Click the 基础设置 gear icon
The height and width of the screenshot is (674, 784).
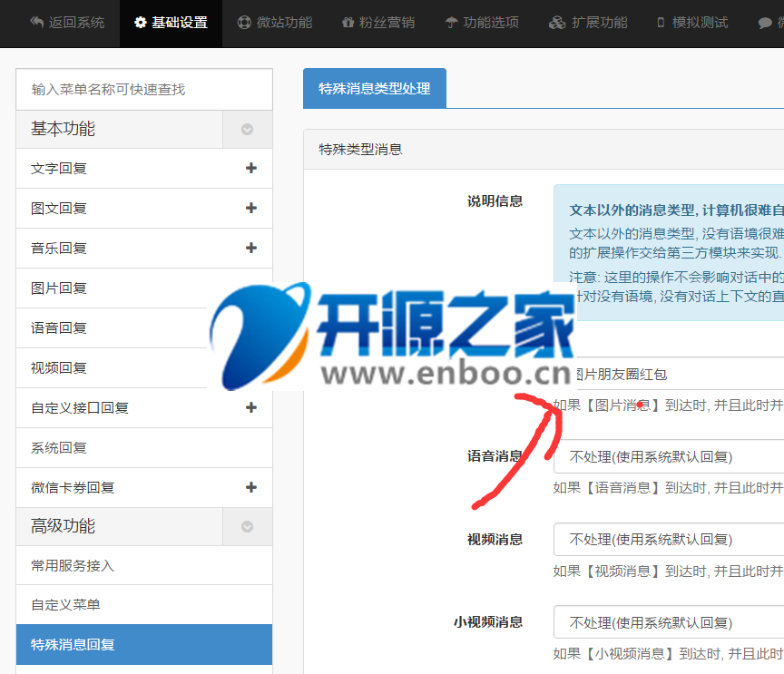coord(141,23)
